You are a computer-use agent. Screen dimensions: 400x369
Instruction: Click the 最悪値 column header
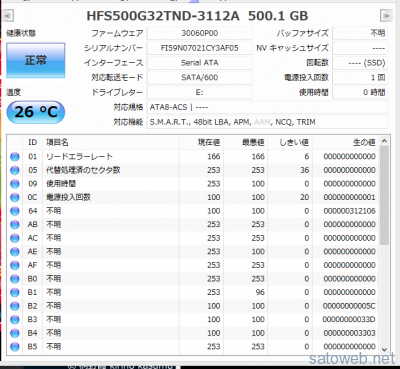pos(246,142)
